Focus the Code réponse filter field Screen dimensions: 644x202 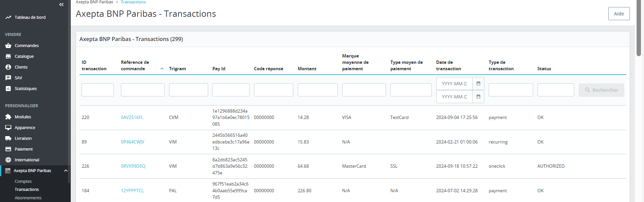coord(273,90)
